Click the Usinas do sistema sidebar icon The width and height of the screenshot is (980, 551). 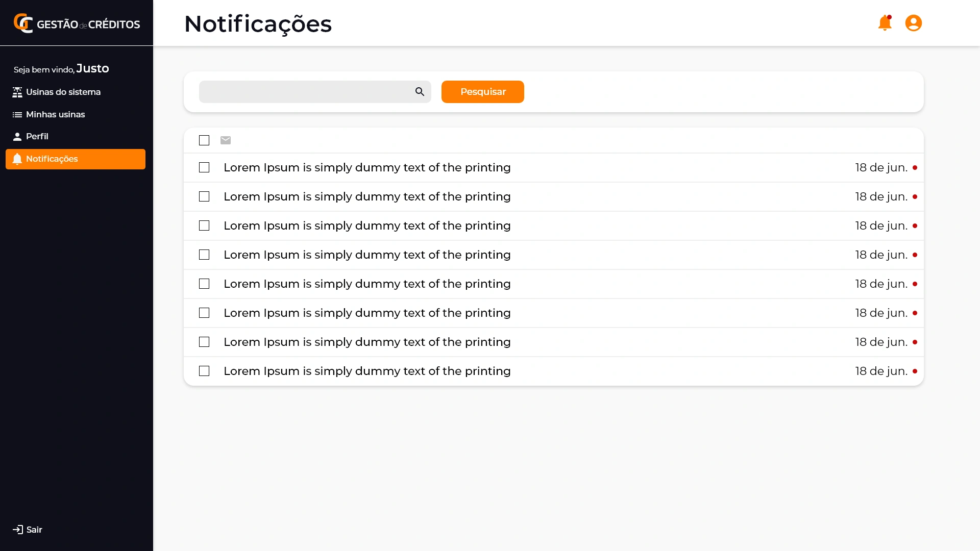pyautogui.click(x=17, y=92)
